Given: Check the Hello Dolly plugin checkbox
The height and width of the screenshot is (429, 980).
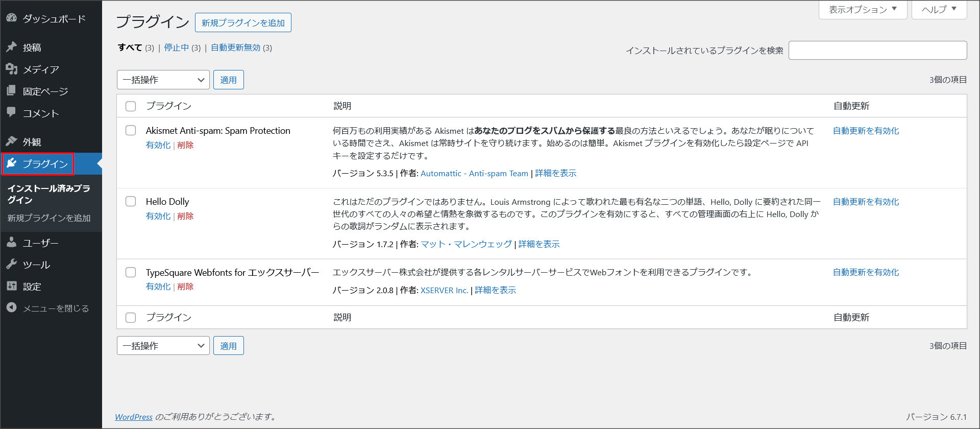Looking at the screenshot, I should [131, 201].
